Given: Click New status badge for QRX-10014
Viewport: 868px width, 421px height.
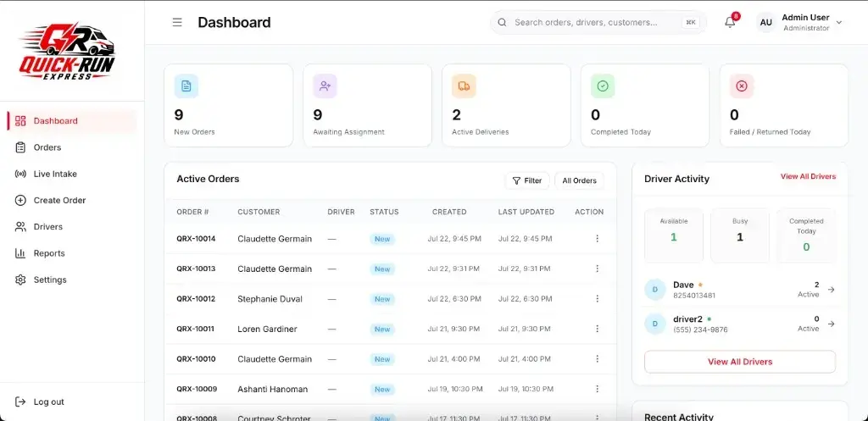Looking at the screenshot, I should (382, 239).
